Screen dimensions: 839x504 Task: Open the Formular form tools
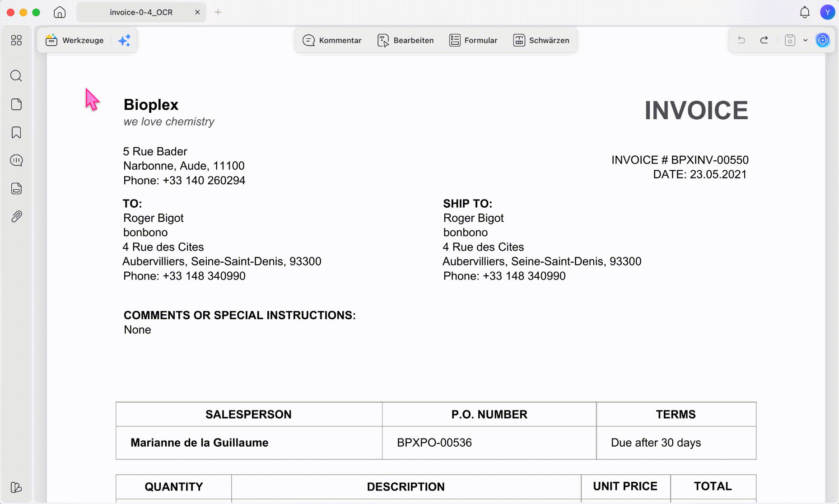point(473,40)
